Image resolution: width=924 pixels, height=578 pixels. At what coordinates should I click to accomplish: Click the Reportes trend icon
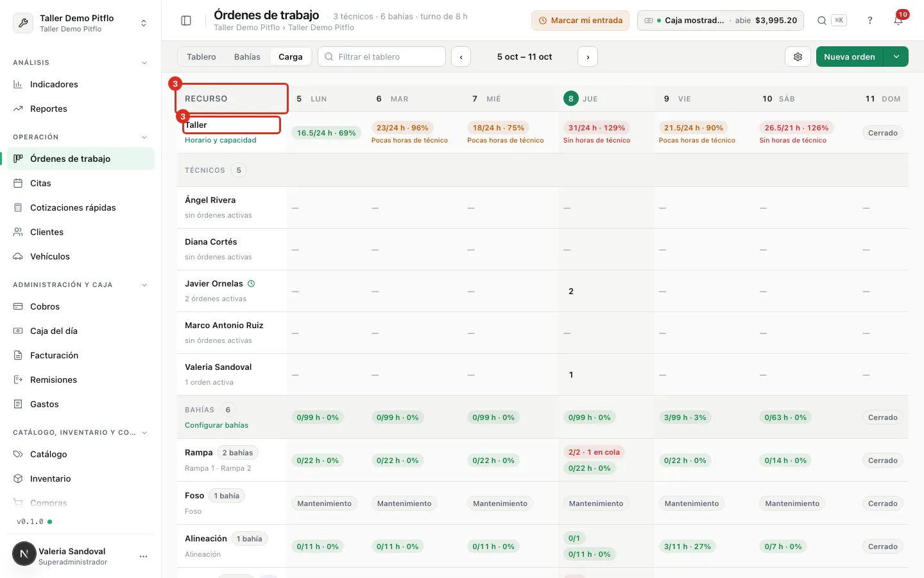click(18, 109)
